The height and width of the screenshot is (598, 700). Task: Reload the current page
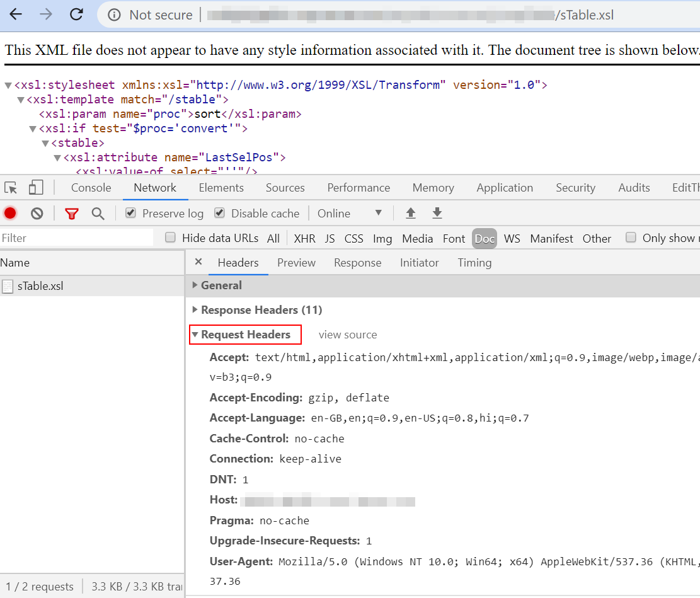click(x=77, y=14)
